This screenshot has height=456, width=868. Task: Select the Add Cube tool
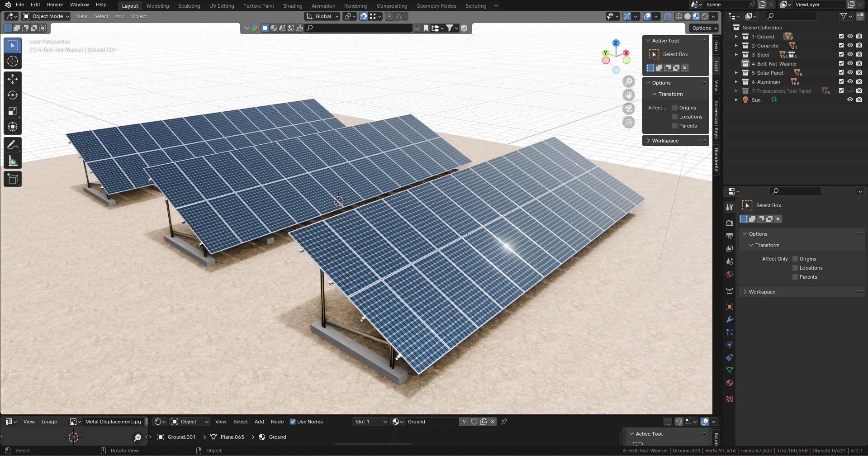[13, 179]
